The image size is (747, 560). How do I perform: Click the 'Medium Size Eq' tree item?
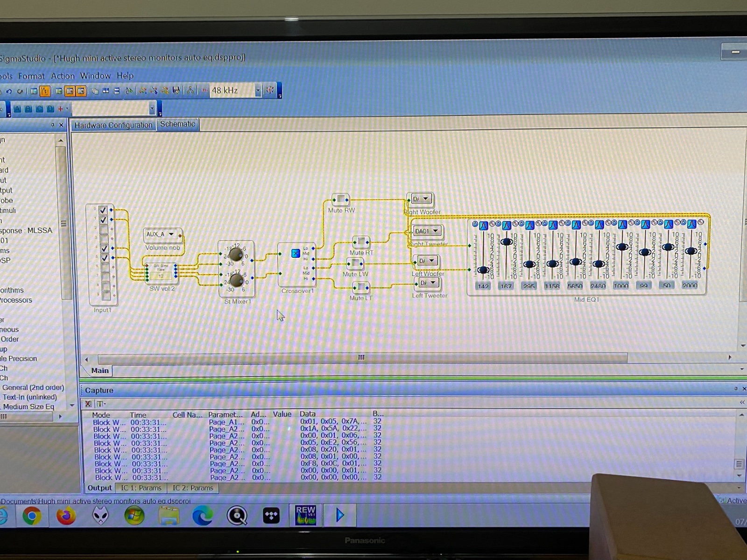pyautogui.click(x=29, y=407)
